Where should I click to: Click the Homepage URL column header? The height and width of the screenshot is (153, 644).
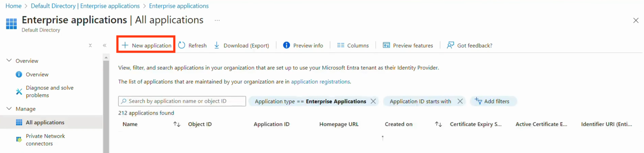pyautogui.click(x=339, y=124)
